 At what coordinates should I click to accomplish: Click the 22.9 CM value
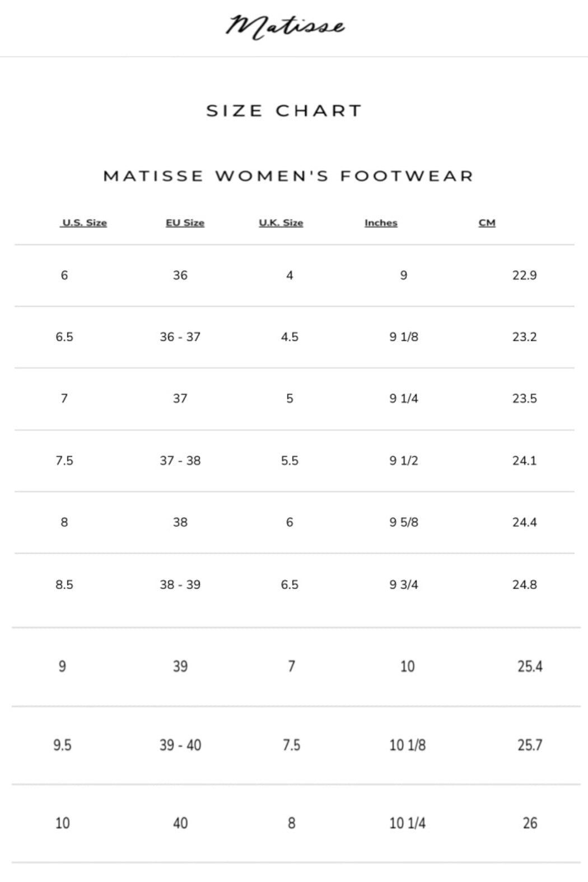pyautogui.click(x=524, y=276)
